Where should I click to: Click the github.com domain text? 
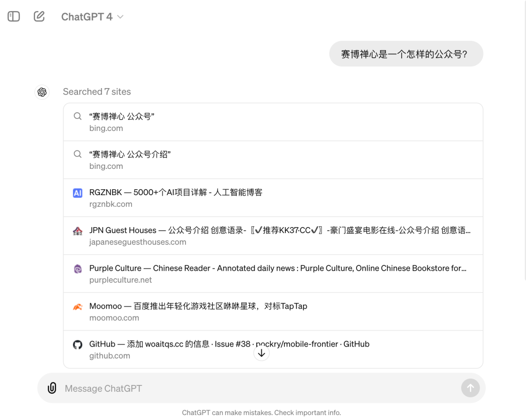(x=110, y=355)
